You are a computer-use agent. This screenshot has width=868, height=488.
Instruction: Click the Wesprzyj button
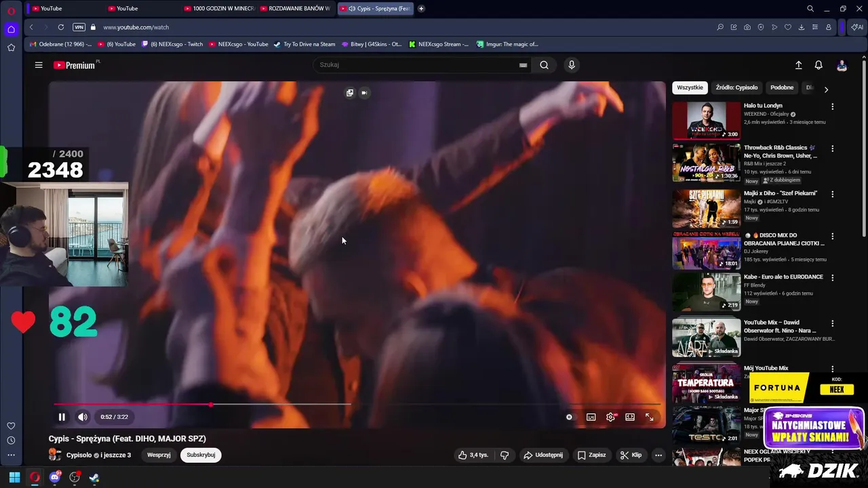159,455
